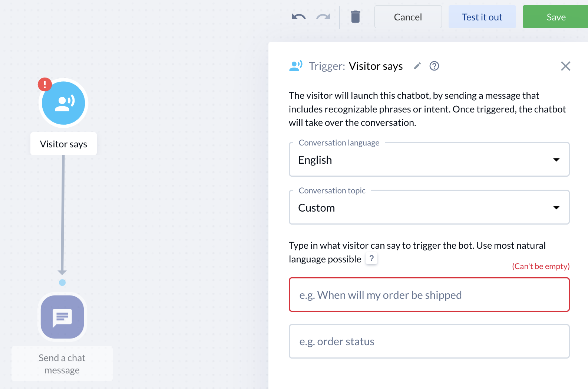588x389 pixels.
Task: Open the Conversation topic dropdown
Action: pos(429,207)
